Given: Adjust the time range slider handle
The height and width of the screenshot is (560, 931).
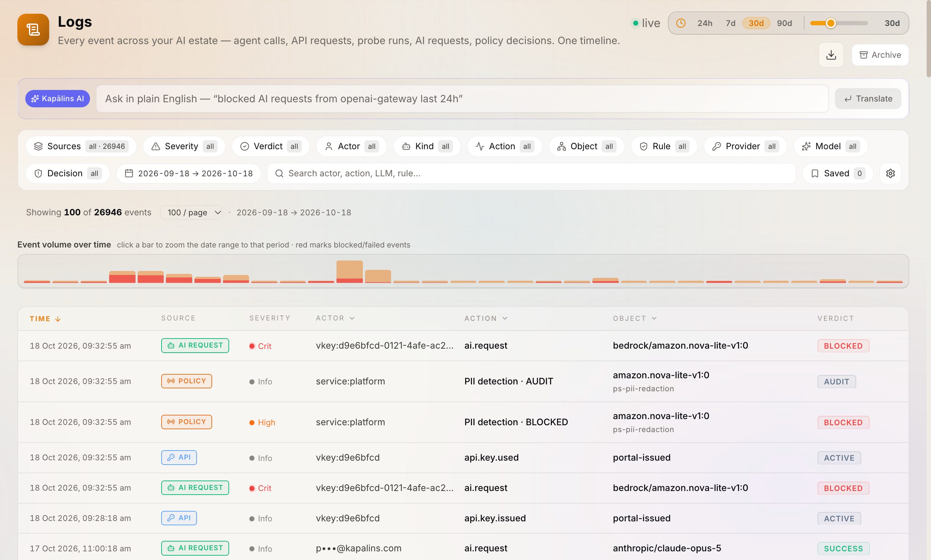Looking at the screenshot, I should click(831, 23).
